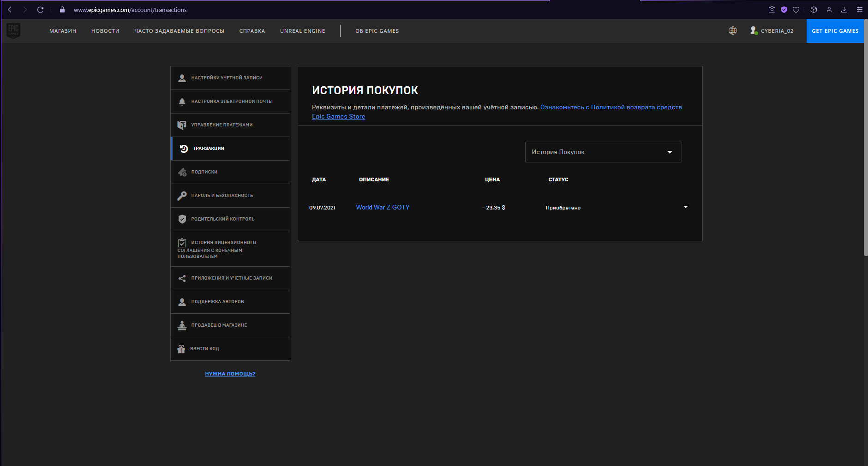The image size is (868, 466).
Task: Select ПАРОЛЬ И БЕЗОПАСНОСТЬ sidebar item
Action: coord(230,196)
